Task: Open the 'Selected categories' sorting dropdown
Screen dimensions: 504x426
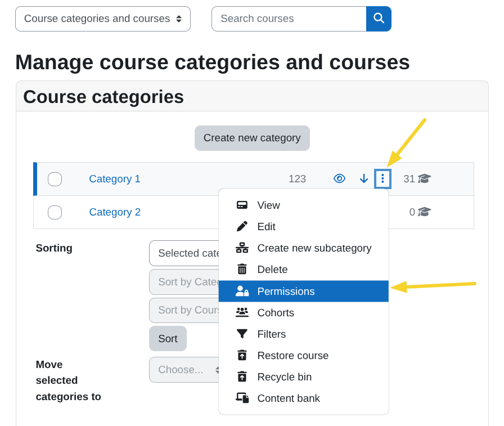Action: point(186,253)
